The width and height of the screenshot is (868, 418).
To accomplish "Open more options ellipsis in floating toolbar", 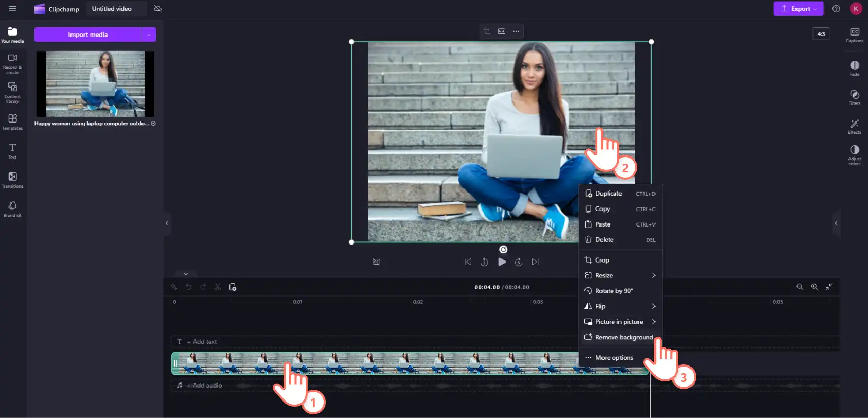I will [516, 31].
